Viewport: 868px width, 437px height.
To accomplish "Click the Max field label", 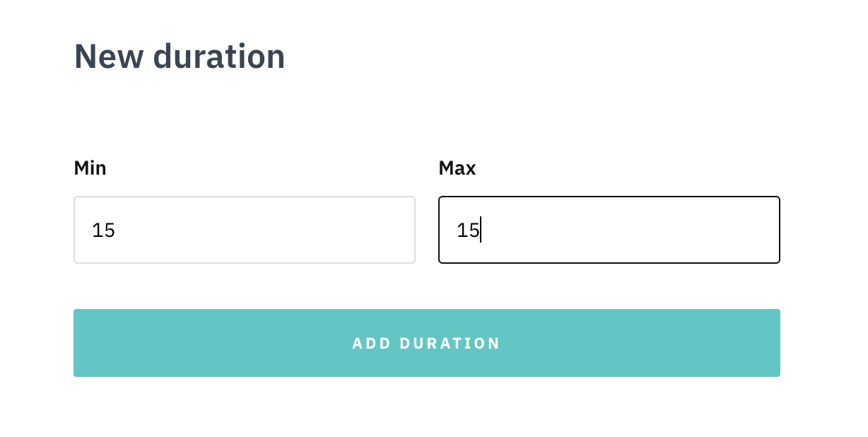I will tap(457, 168).
